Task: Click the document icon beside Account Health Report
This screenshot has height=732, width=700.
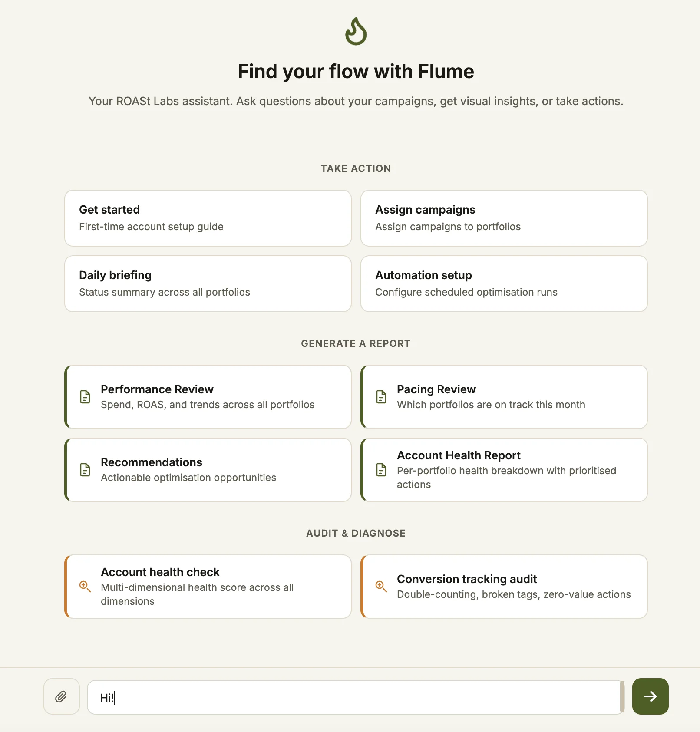Action: (x=381, y=469)
